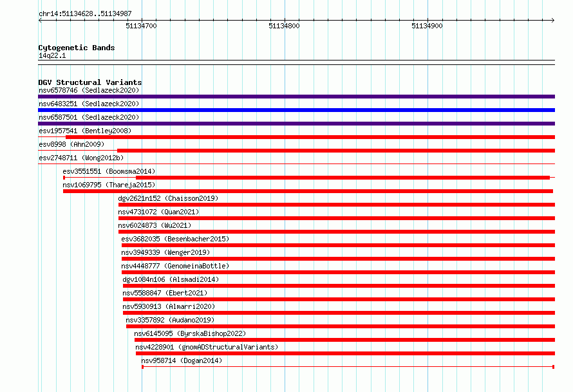Open the nsv5930913 (Almarri2020) label
Image resolution: width=573 pixels, height=392 pixels.
169,306
